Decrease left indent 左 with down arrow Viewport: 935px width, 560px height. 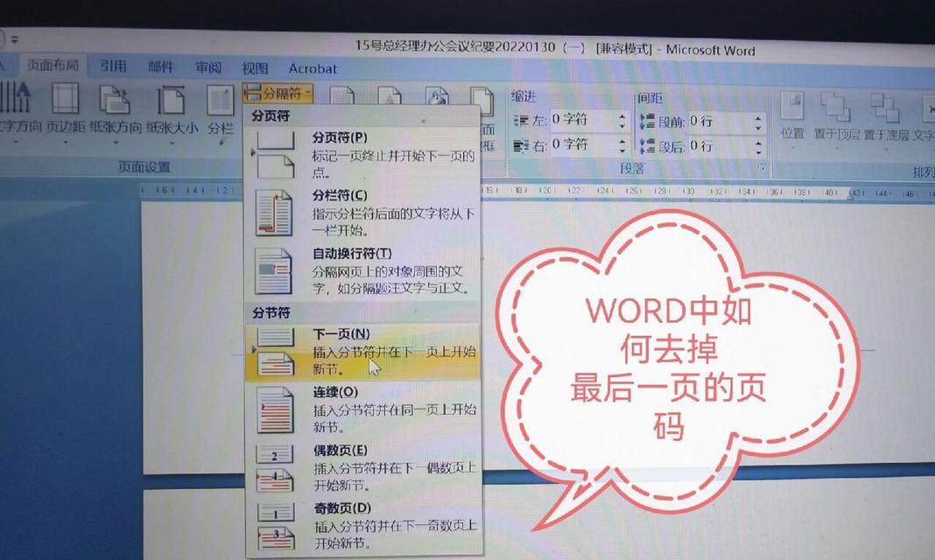click(x=622, y=125)
